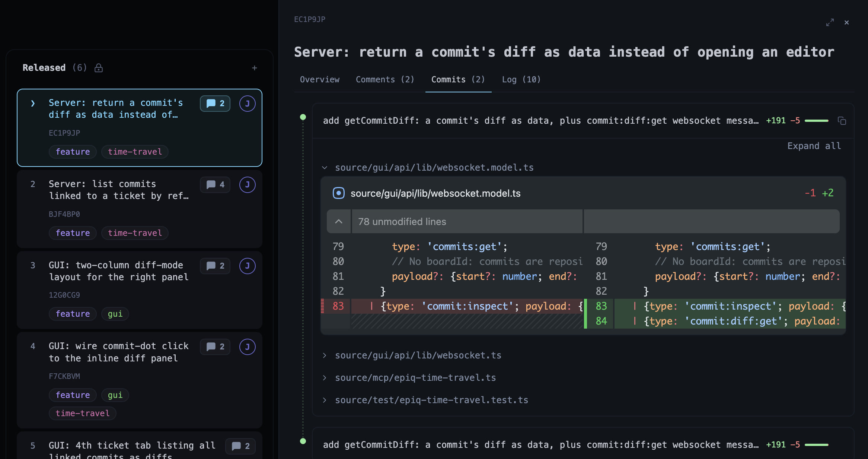Click feature tag on F7CKBVM ticket
This screenshot has width=868, height=459.
point(73,395)
